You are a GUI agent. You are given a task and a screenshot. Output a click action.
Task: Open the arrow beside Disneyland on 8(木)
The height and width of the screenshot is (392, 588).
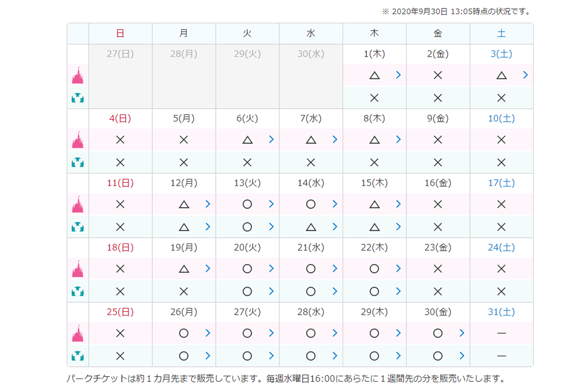(x=398, y=139)
